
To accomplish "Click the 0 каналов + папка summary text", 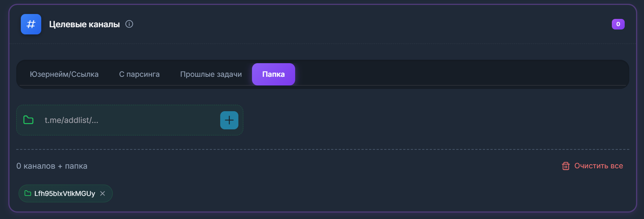I will click(52, 166).
